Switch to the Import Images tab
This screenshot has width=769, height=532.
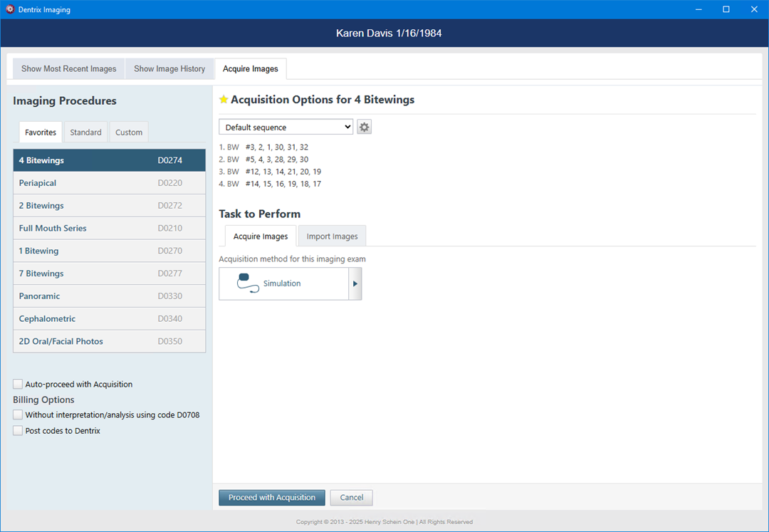click(x=332, y=236)
